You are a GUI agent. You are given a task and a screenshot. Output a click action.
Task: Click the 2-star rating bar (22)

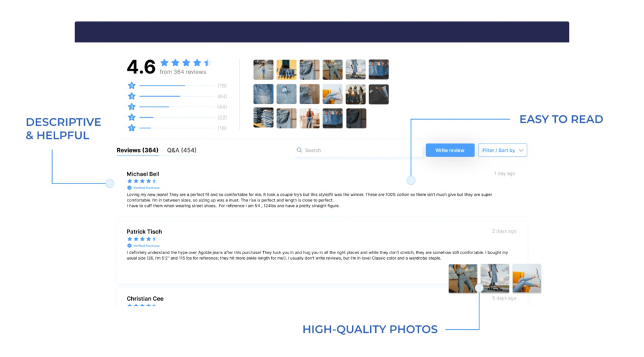(176, 118)
